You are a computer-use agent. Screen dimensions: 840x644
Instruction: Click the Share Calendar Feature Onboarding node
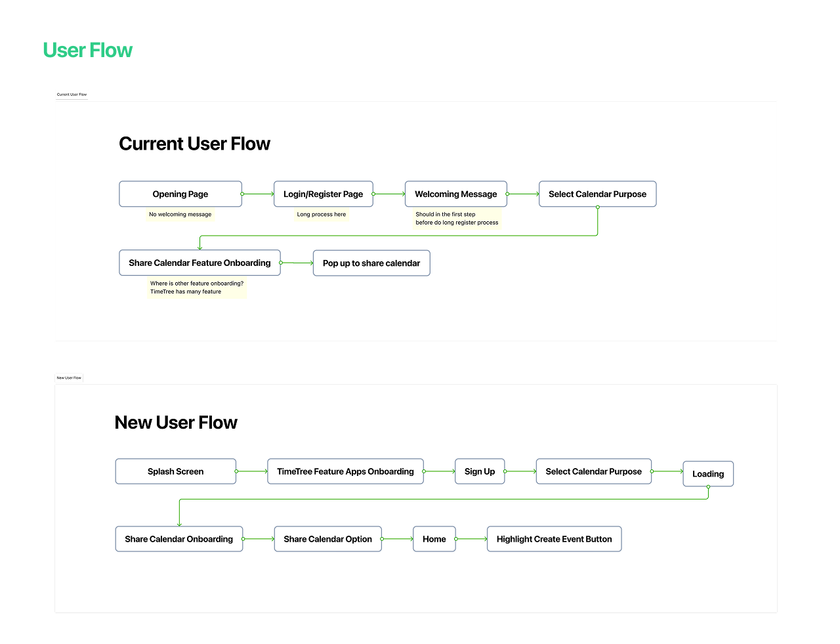click(199, 263)
